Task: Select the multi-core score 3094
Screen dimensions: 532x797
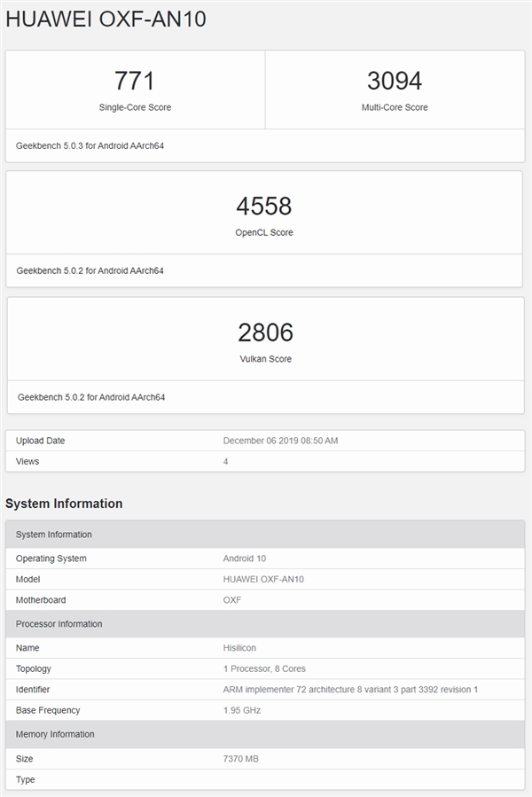Action: point(395,81)
